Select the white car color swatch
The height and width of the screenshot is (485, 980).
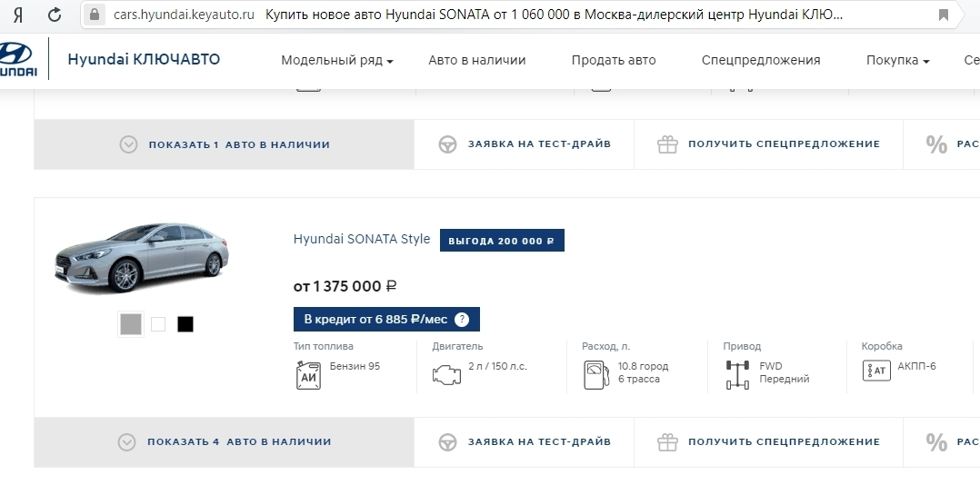tap(158, 324)
